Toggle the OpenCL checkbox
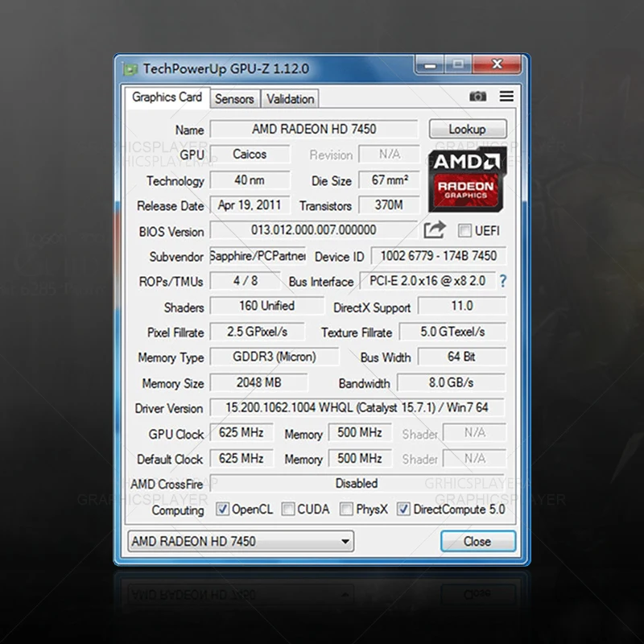Viewport: 644px width, 644px height. (x=222, y=509)
